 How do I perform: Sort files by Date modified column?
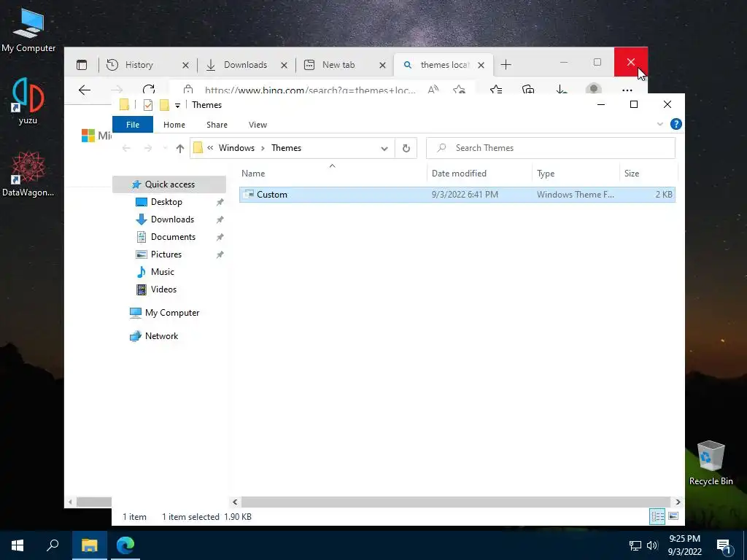(479, 174)
